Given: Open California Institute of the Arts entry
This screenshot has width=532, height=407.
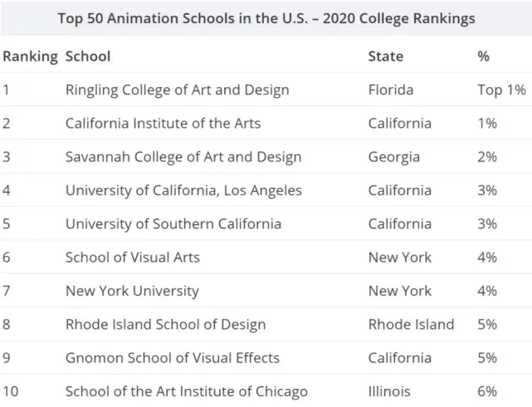Looking at the screenshot, I should pyautogui.click(x=163, y=123).
